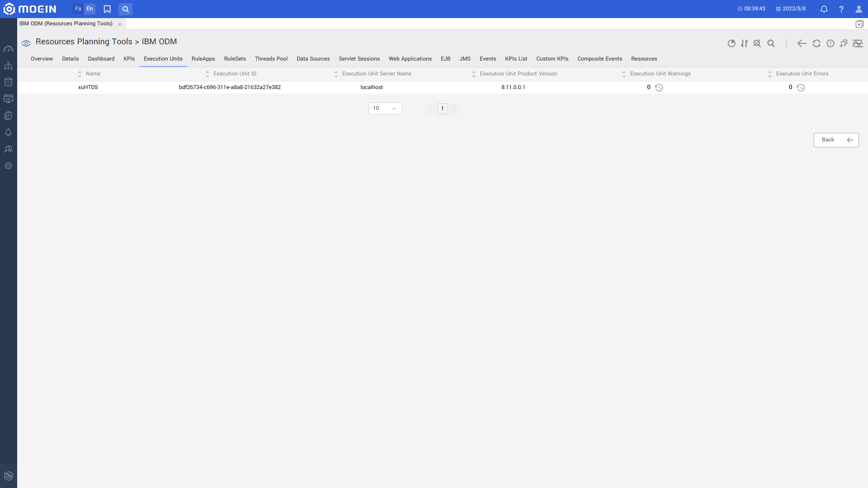The height and width of the screenshot is (488, 868).
Task: Click the crossed-out search toolbar icon
Action: (x=757, y=43)
